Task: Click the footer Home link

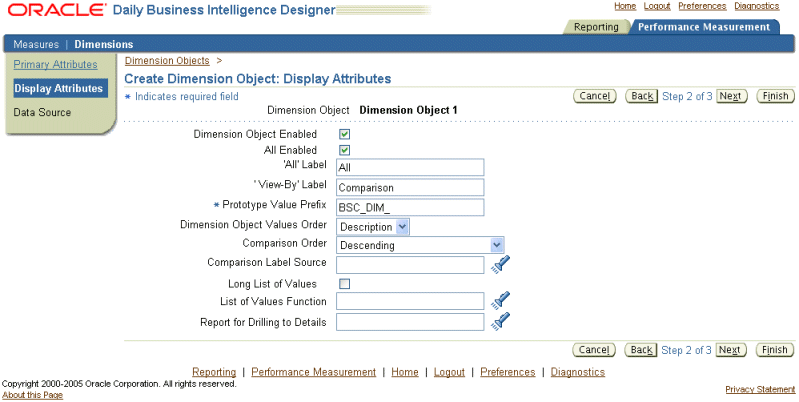Action: (x=405, y=372)
